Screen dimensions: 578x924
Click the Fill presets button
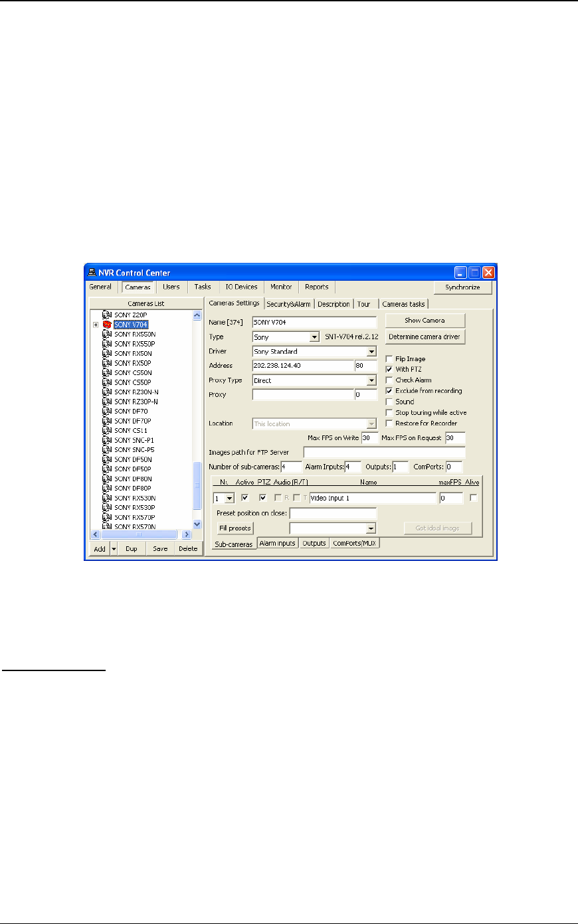[x=235, y=528]
